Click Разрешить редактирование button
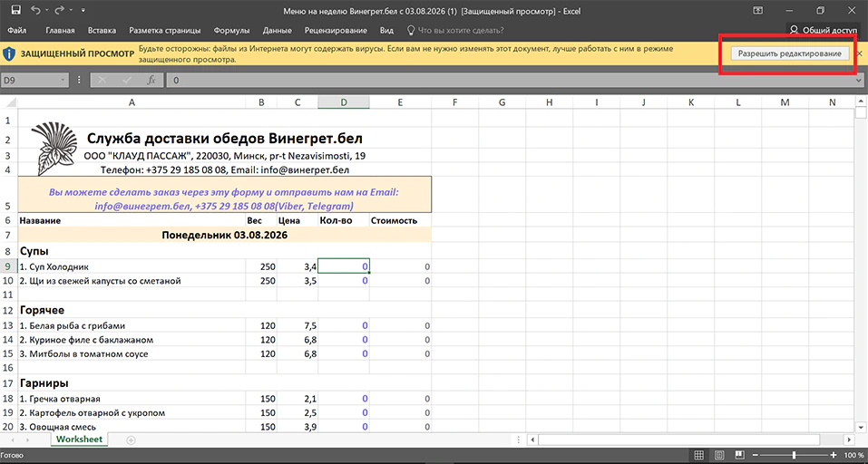 click(x=789, y=53)
